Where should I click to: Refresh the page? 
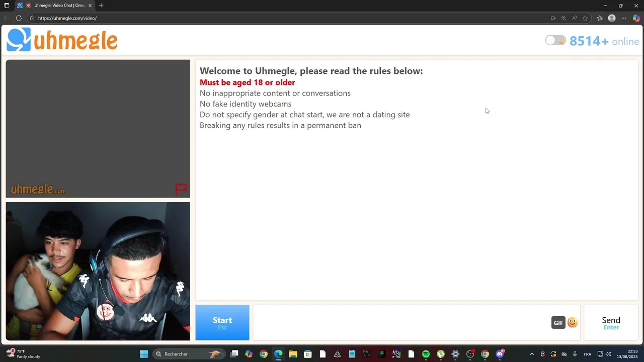19,18
